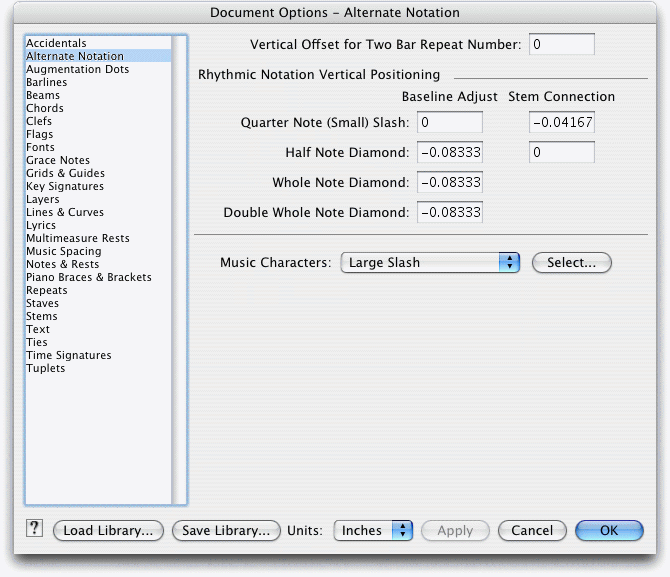This screenshot has width=670, height=577.
Task: Click Half Note Diamond Baseline Adjust field
Action: (450, 152)
